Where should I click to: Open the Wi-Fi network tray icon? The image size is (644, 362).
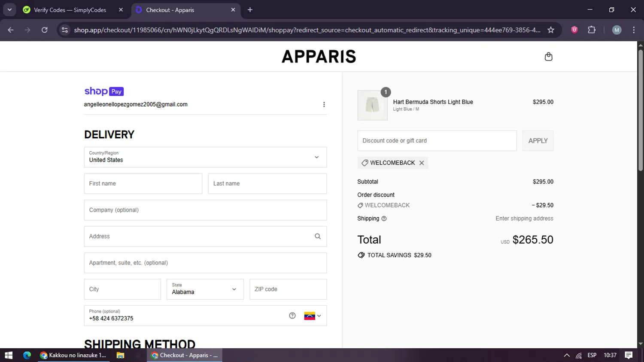579,356
